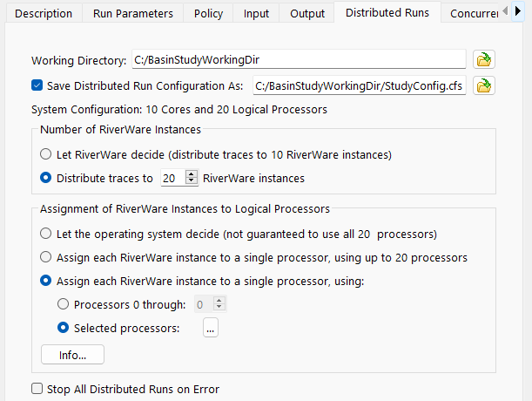
Task: Browse for the Distributed Run Configuration file
Action: (x=482, y=85)
